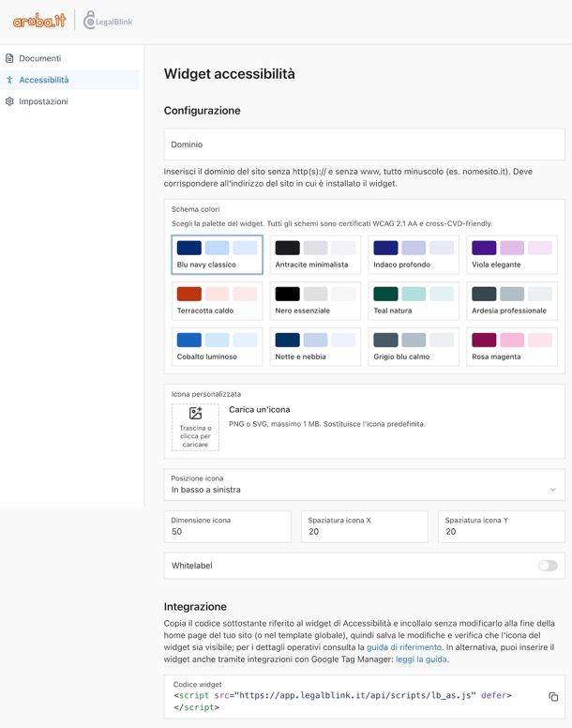Click the image upload icon in drop zone
This screenshot has height=728, width=572.
(195, 413)
